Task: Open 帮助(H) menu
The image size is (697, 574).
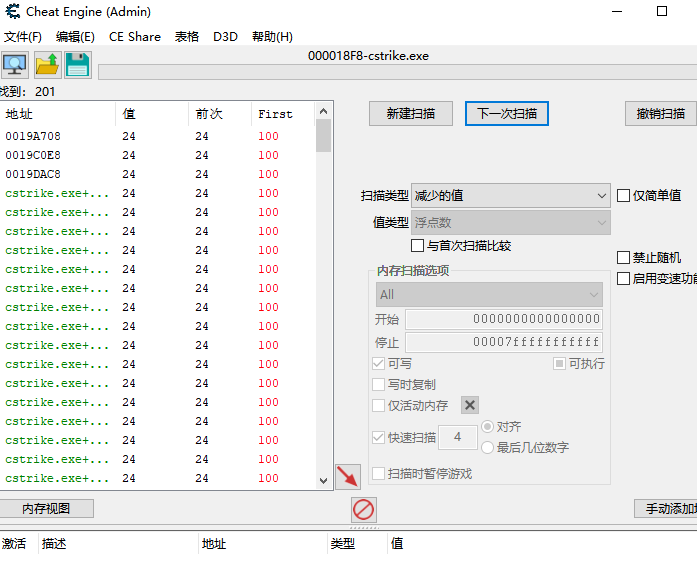Action: [x=272, y=36]
